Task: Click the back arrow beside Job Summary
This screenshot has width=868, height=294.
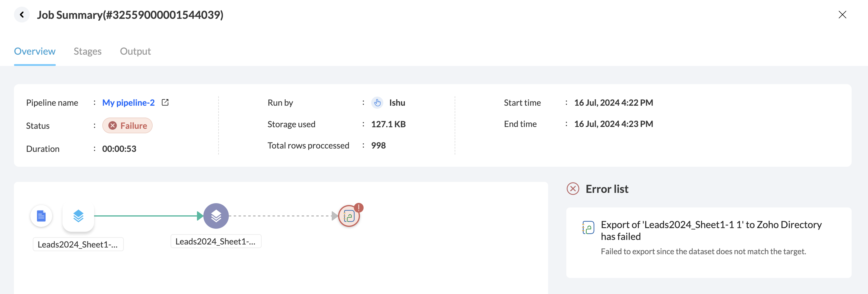Action: [22, 15]
